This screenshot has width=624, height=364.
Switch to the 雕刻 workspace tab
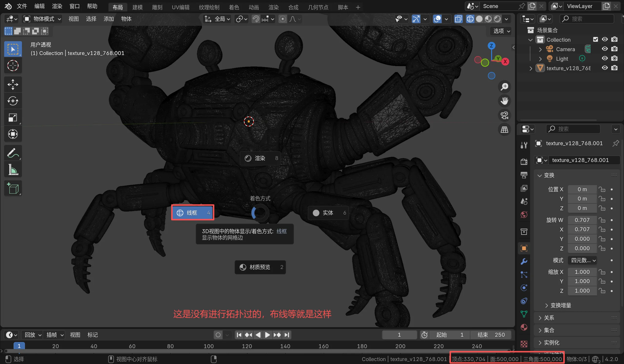157,7
